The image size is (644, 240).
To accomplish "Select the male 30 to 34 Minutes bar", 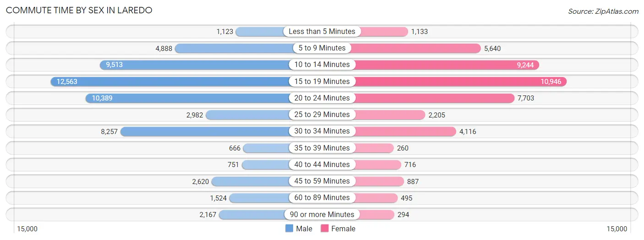I will click(x=206, y=131).
